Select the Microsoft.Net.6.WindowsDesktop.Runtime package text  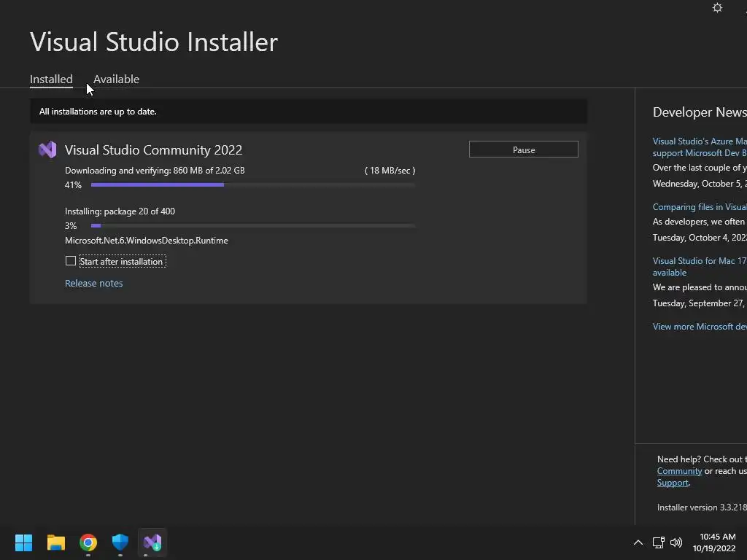[146, 241]
